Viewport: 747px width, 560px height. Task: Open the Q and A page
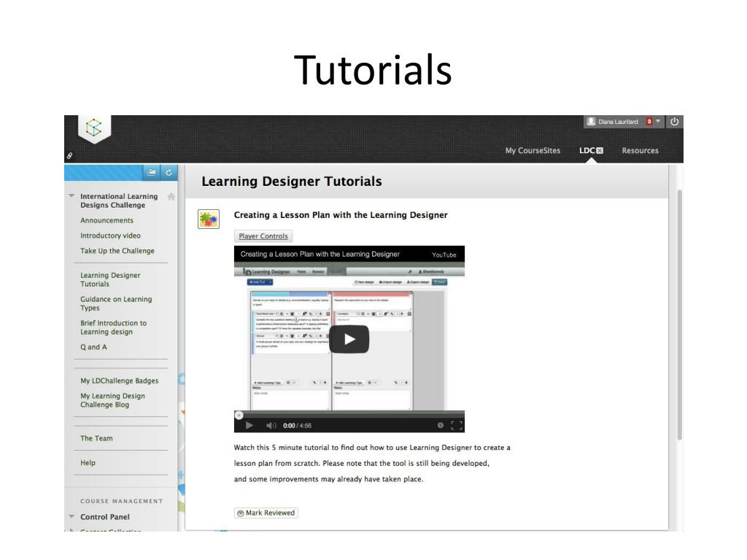coord(93,347)
